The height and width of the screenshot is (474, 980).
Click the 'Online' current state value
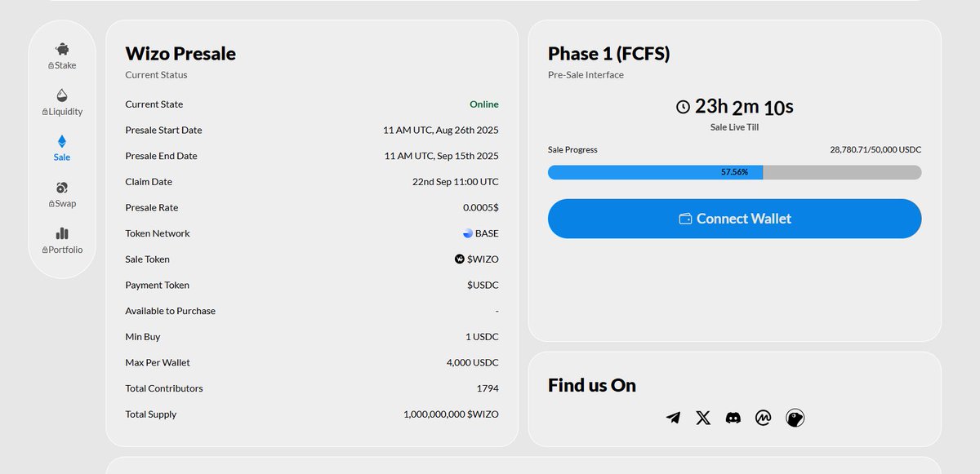[x=483, y=104]
